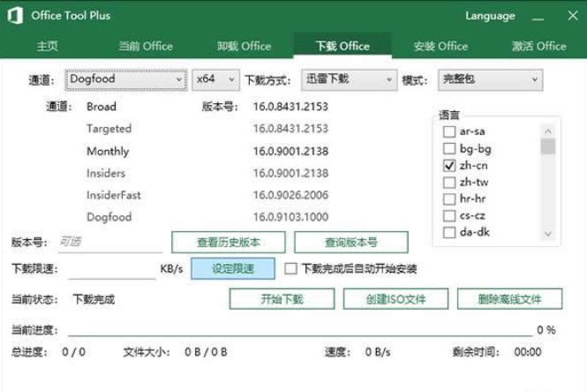Open the x64 architecture dropdown
Screen dimensions: 587x392
(215, 79)
